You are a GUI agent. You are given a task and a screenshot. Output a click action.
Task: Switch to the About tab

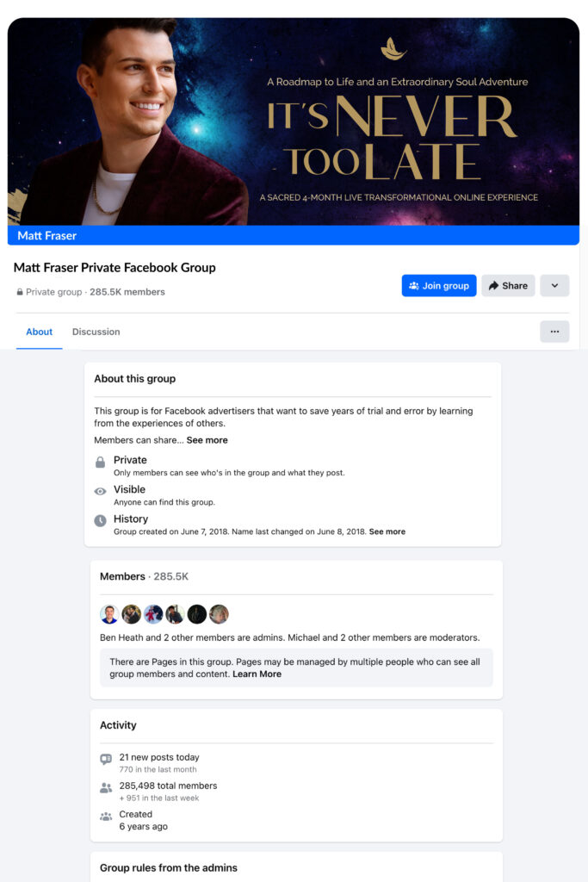(39, 332)
